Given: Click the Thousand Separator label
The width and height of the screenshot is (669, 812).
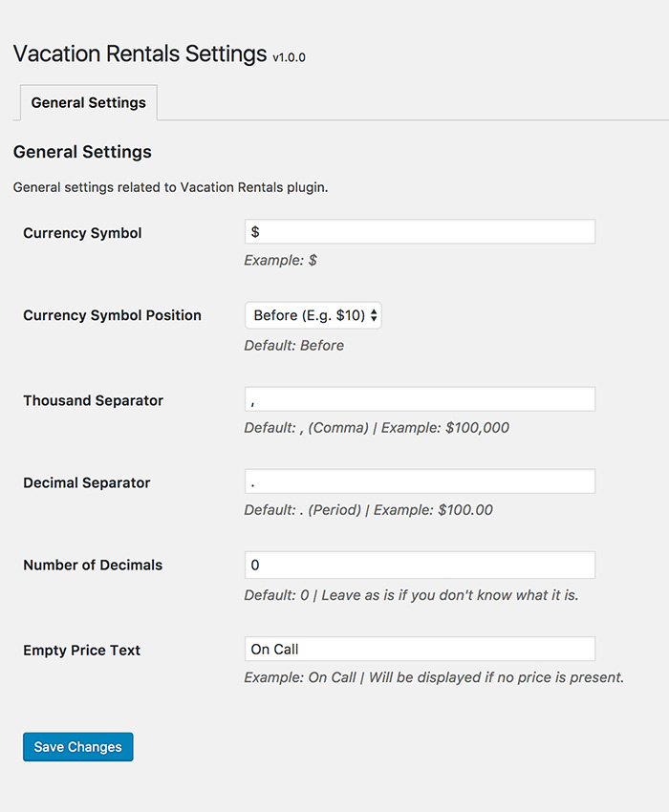Looking at the screenshot, I should [94, 400].
